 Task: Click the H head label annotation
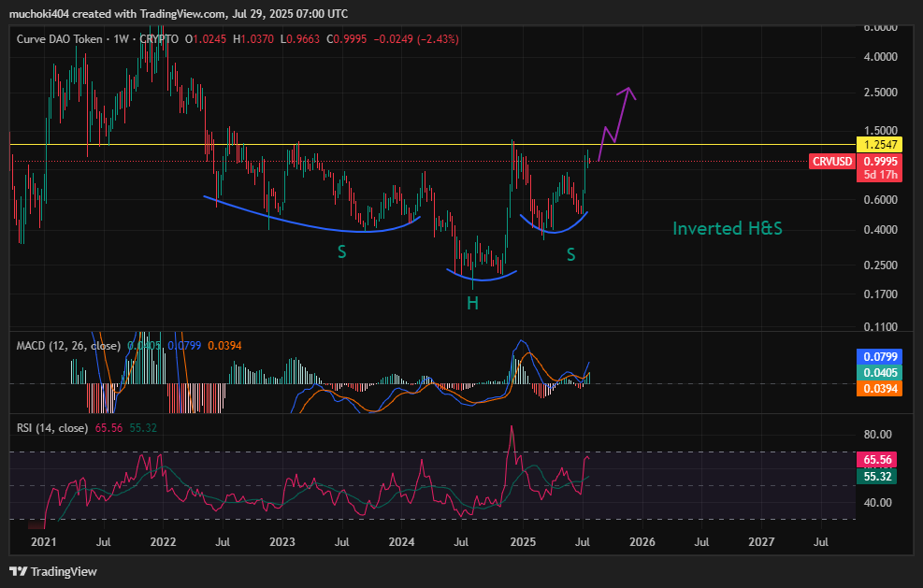(472, 303)
